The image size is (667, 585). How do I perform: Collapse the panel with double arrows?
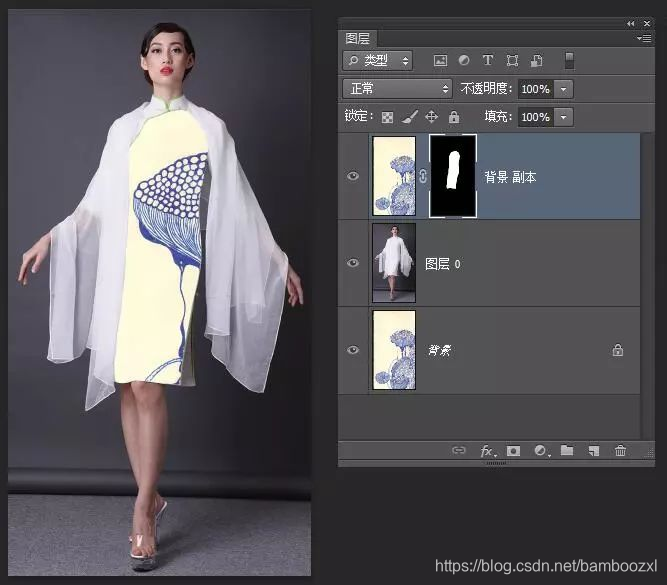coord(630,23)
